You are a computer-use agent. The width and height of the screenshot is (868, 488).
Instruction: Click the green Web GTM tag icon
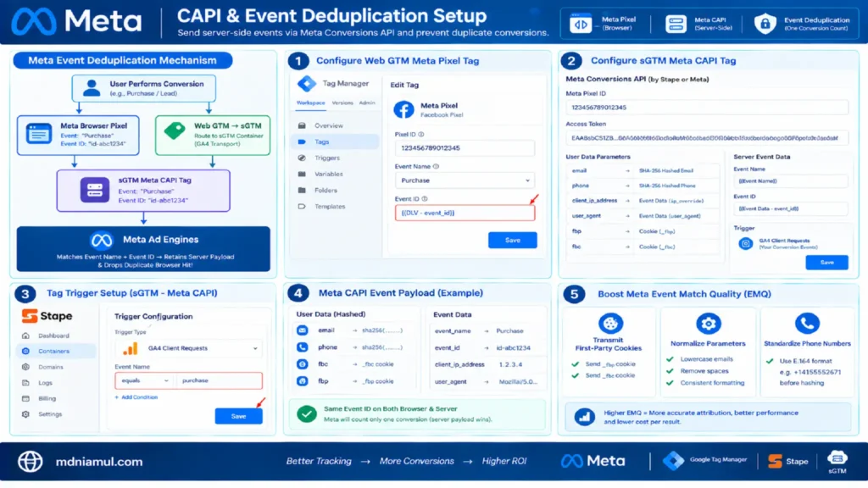tap(175, 130)
